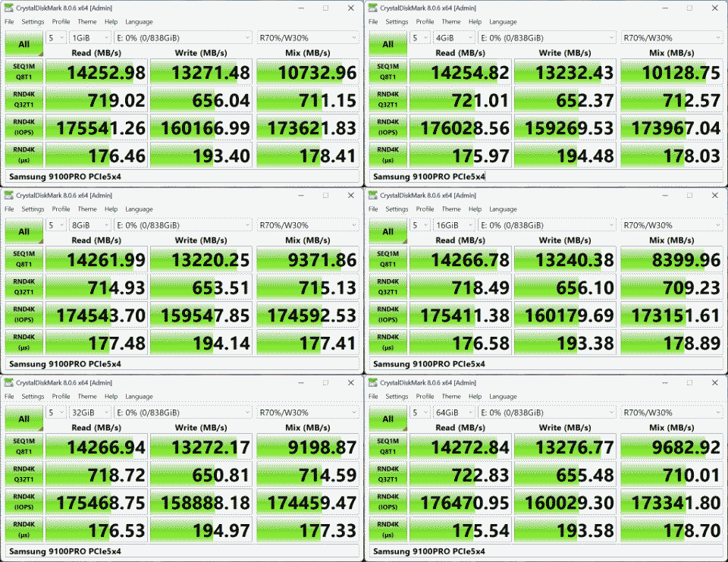
Task: Open R70%/W30% mix dropdown in the 8GiB window
Action: pos(308,225)
